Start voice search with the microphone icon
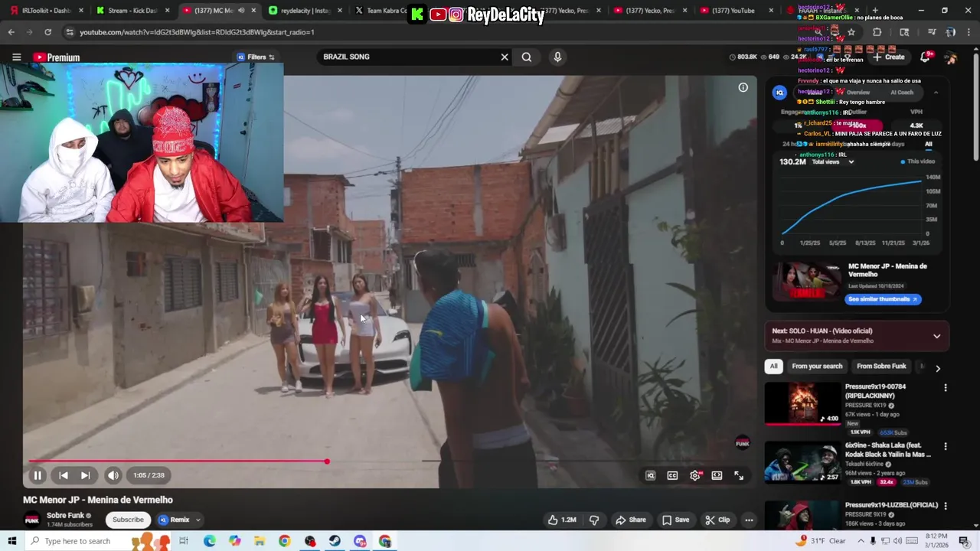This screenshot has width=980, height=551. point(557,57)
